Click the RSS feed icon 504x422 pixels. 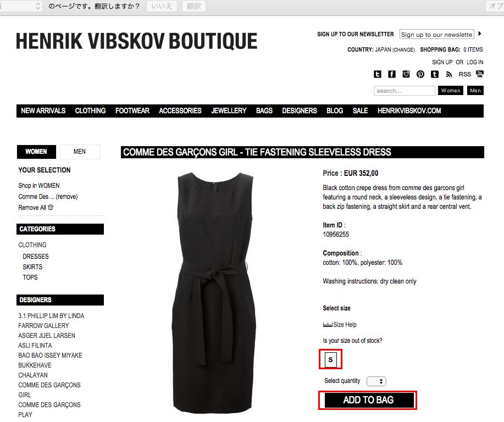[449, 75]
